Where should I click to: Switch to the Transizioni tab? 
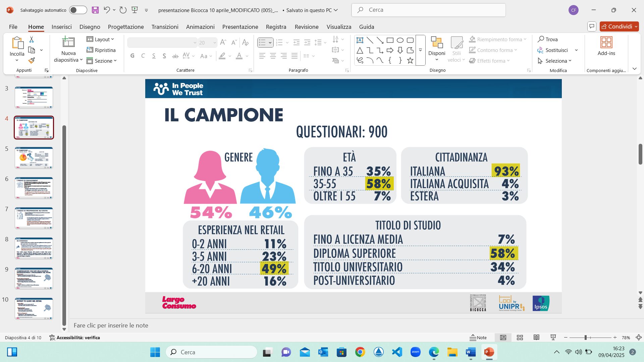pyautogui.click(x=165, y=27)
